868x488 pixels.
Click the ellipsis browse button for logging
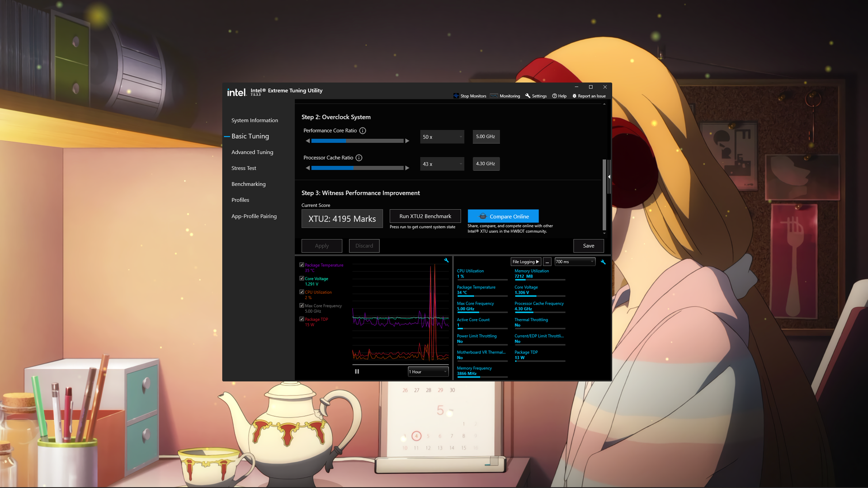[x=547, y=262]
